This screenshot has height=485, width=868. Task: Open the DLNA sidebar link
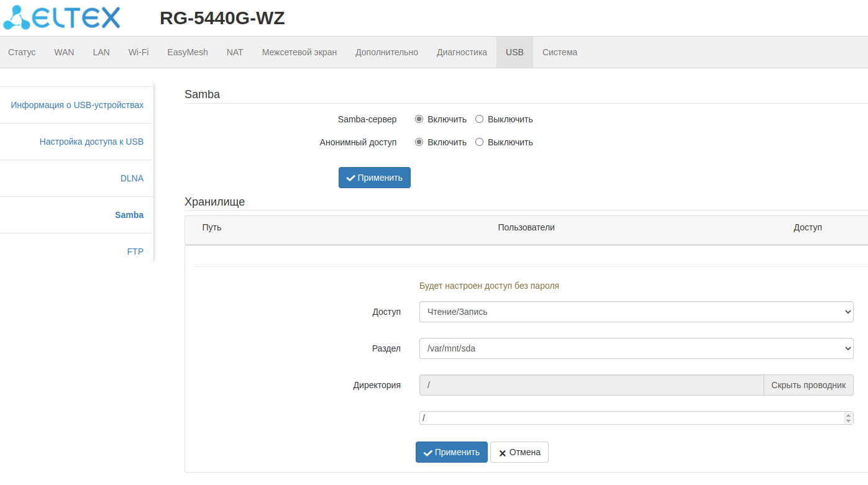(132, 178)
